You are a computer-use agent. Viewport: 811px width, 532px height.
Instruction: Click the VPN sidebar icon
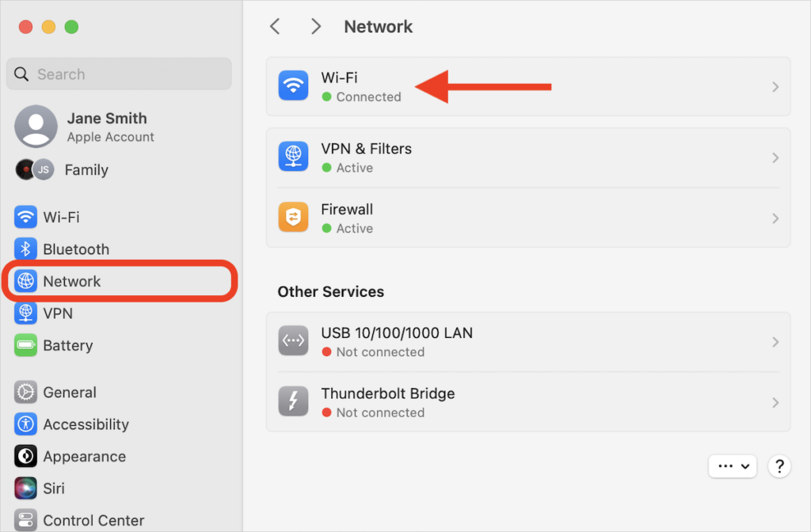[25, 313]
